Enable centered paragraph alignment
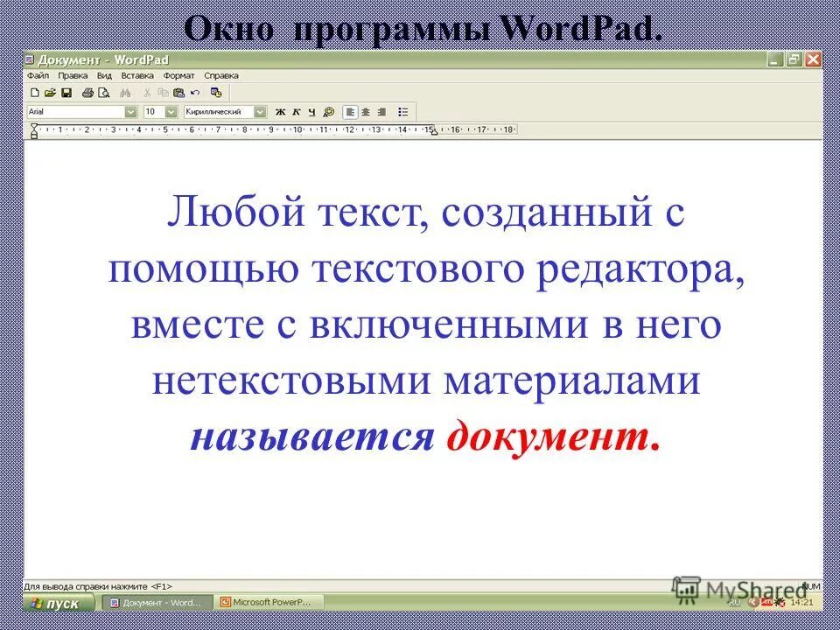The image size is (840, 630). point(365,111)
